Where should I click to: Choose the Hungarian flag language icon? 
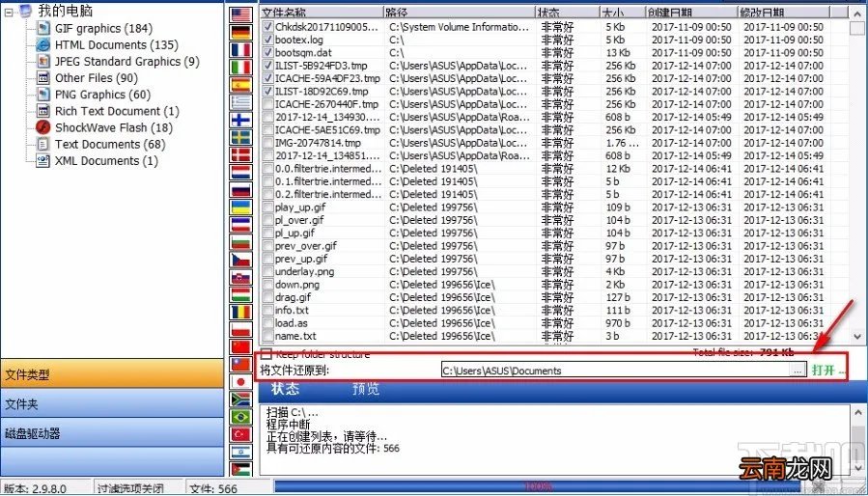click(241, 294)
